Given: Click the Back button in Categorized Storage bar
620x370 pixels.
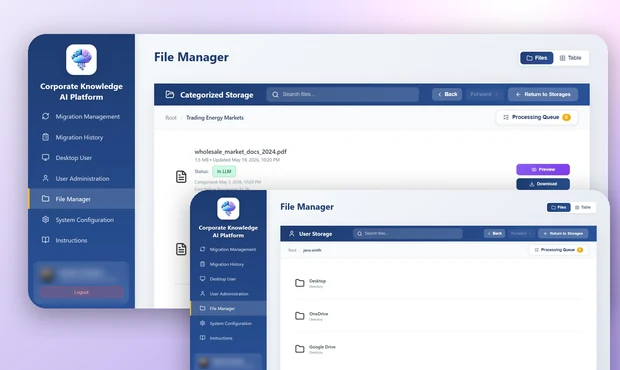Looking at the screenshot, I should pyautogui.click(x=447, y=94).
